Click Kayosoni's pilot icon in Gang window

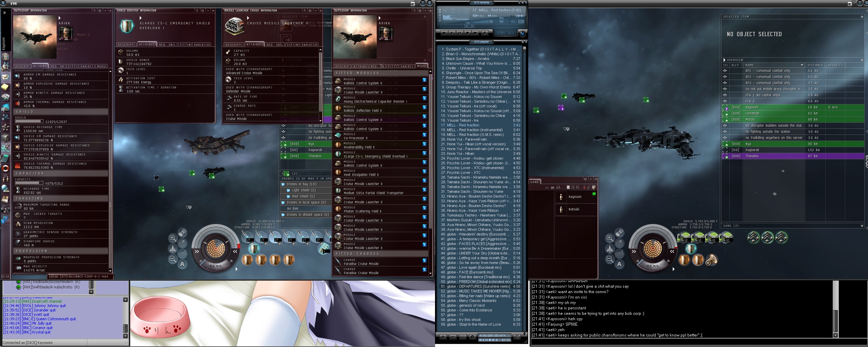pos(561,197)
